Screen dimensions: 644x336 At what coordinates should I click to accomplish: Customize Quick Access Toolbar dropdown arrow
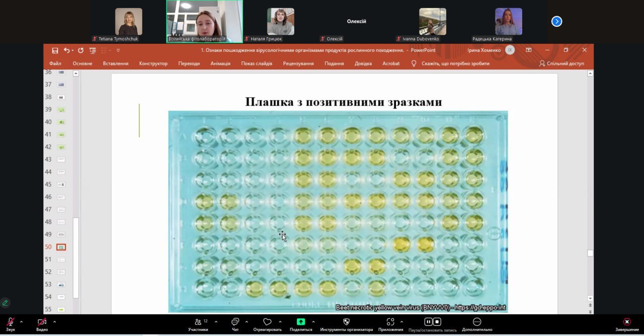(x=118, y=50)
